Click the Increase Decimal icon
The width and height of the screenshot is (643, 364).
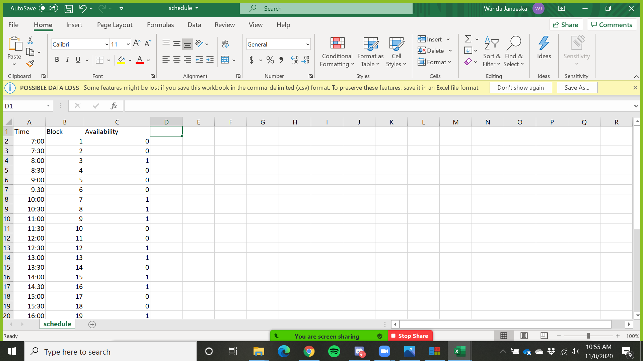[294, 60]
